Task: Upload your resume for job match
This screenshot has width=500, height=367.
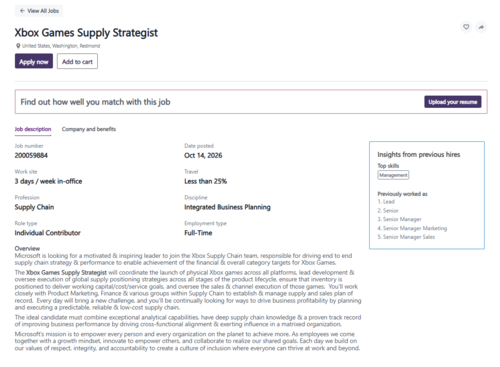Action: [x=453, y=102]
